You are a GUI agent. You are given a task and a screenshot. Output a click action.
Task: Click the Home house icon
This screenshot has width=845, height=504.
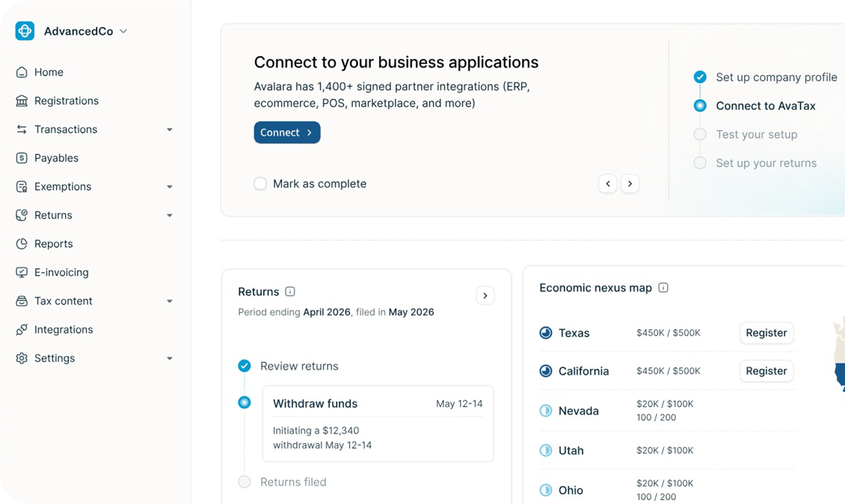(x=22, y=72)
